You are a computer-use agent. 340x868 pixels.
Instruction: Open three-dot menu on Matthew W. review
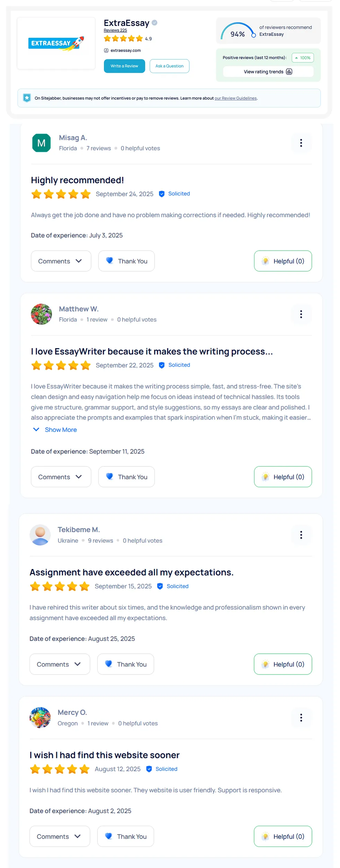(301, 314)
